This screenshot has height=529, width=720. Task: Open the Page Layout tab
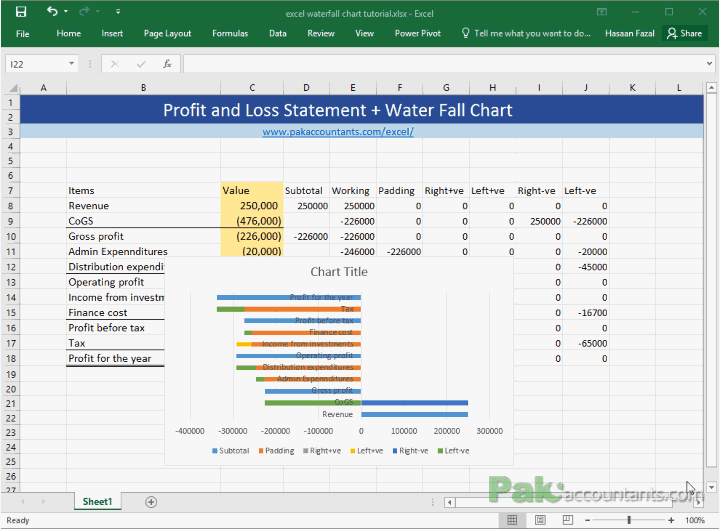(167, 34)
